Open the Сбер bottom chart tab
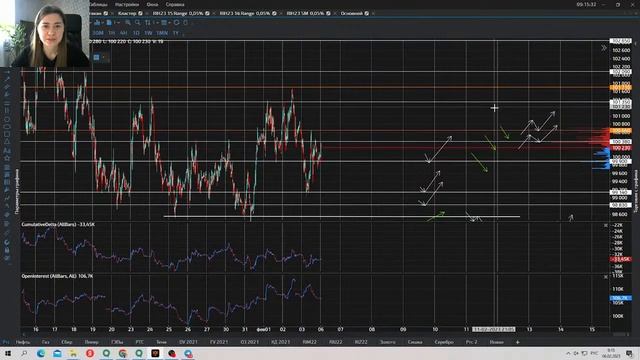640x360 pixels. coord(67,342)
